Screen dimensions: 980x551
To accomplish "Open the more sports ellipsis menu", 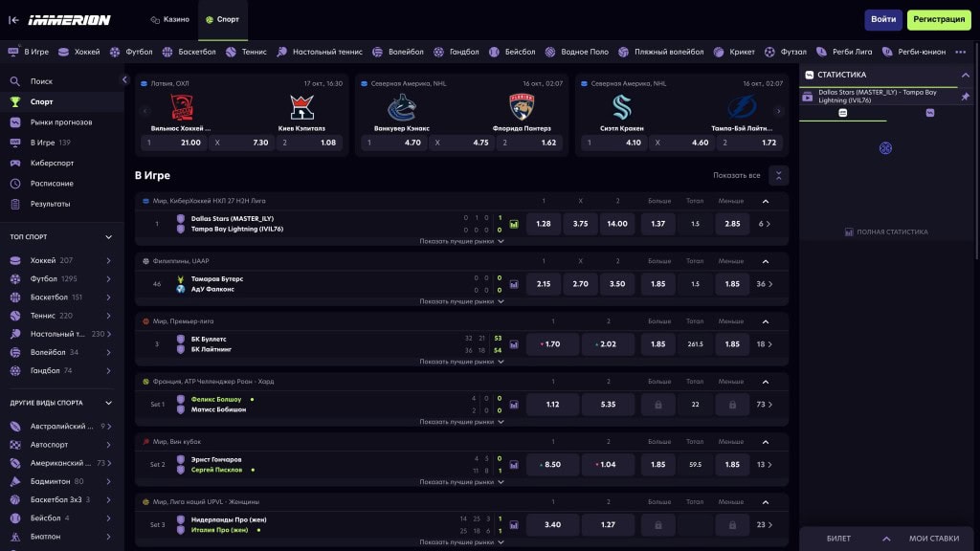I will [x=961, y=52].
